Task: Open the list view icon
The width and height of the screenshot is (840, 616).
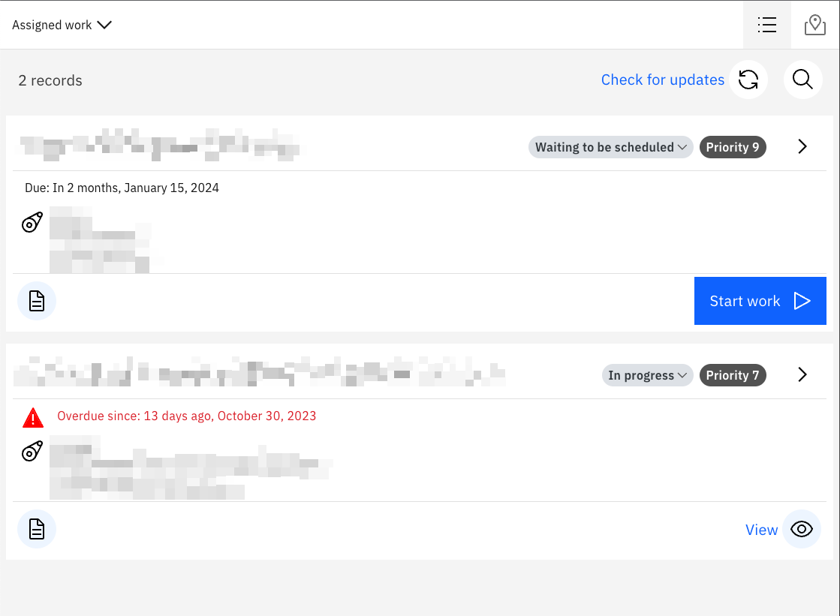Action: coord(766,24)
